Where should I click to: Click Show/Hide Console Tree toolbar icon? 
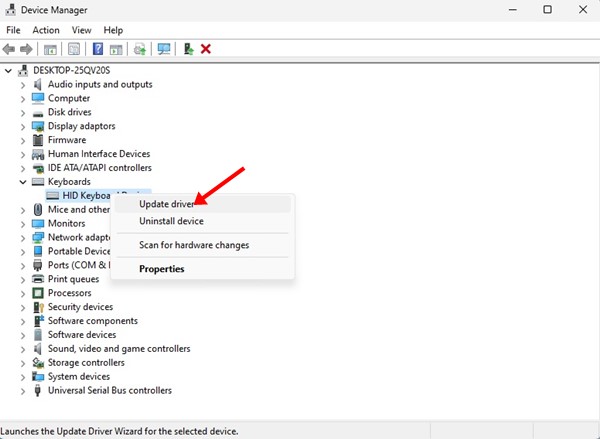(50, 49)
